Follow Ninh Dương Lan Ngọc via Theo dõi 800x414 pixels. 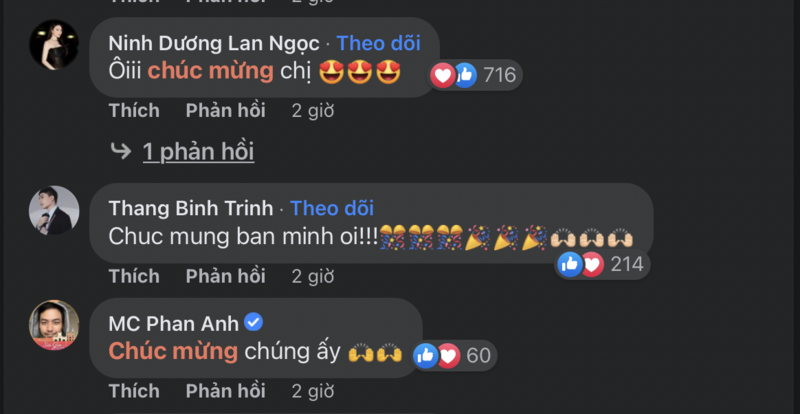click(x=379, y=43)
